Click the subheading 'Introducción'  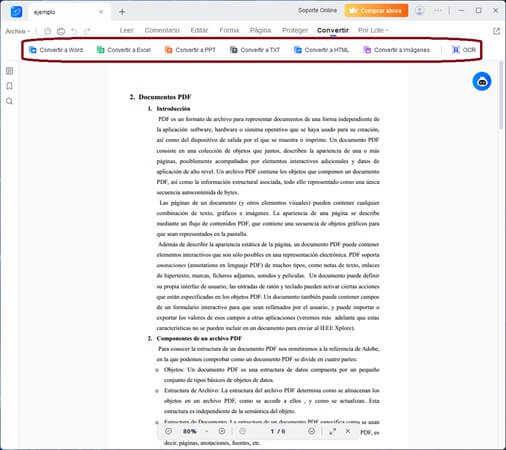coord(173,109)
